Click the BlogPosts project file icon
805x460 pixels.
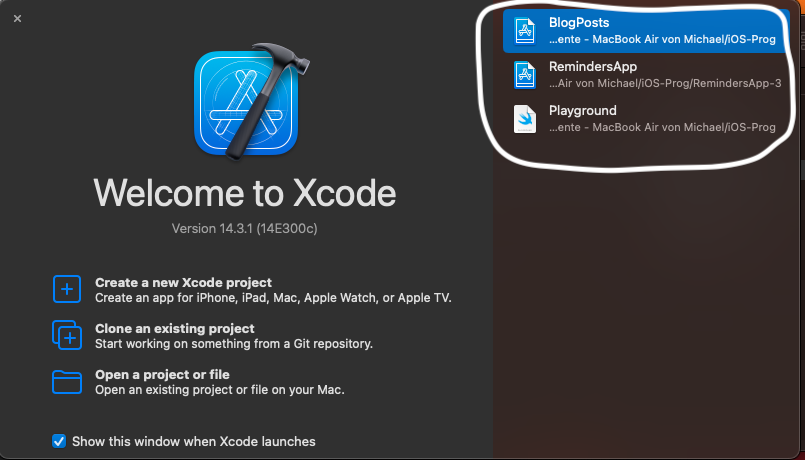tap(525, 31)
